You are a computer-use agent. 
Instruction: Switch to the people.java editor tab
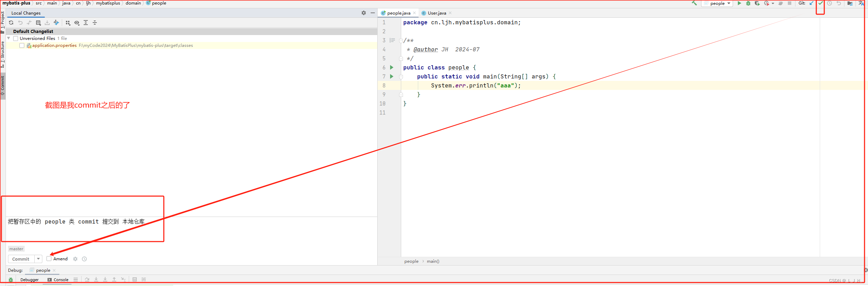[x=399, y=13]
